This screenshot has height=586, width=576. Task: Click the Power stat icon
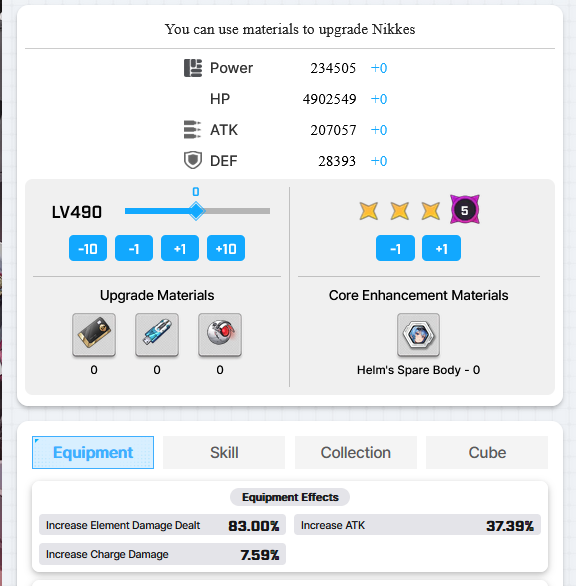coord(193,68)
